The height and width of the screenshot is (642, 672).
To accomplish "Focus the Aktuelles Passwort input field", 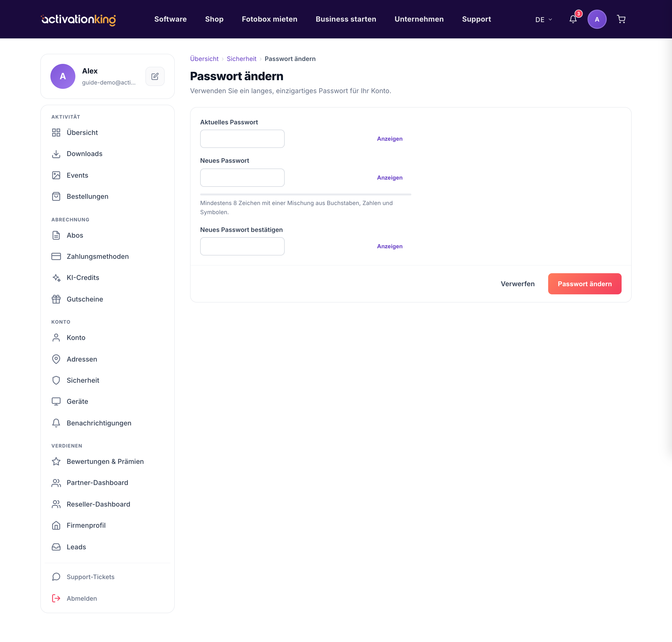I will click(242, 139).
